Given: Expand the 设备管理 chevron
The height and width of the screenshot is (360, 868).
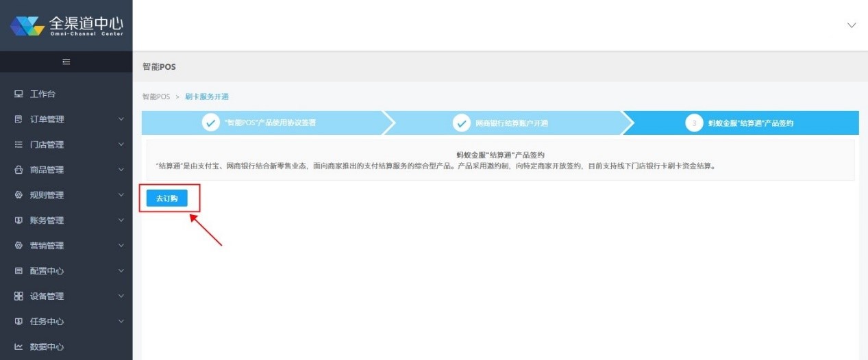Looking at the screenshot, I should tap(121, 296).
